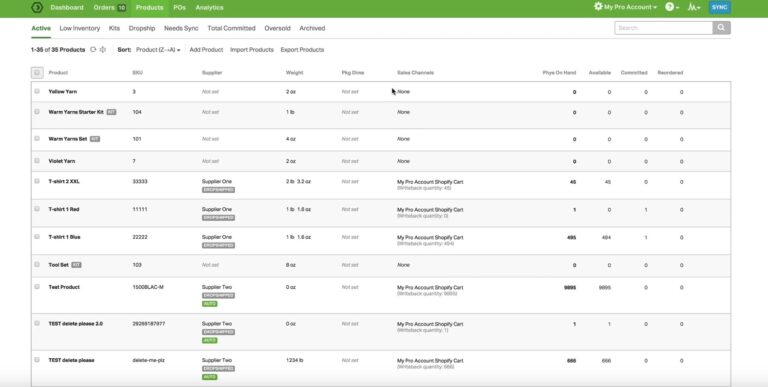768x387 pixels.
Task: Click the magnifier search button
Action: [x=721, y=28]
